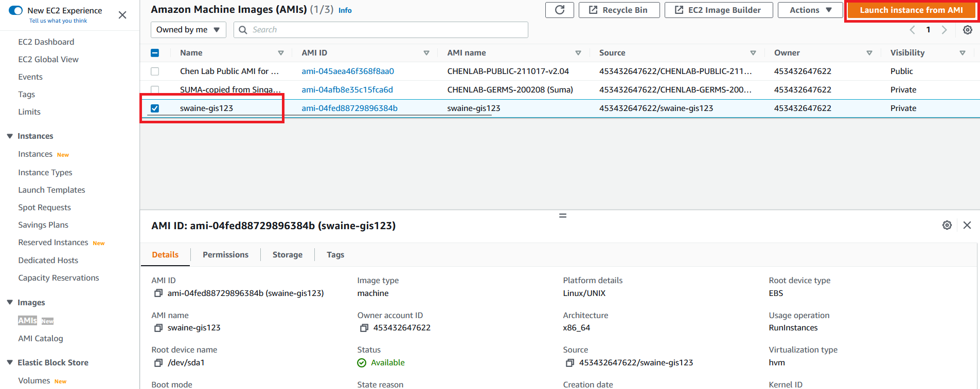Viewport: 980px width, 389px height.
Task: Check the SUMA-copied from Singapore row checkbox
Action: coord(155,90)
